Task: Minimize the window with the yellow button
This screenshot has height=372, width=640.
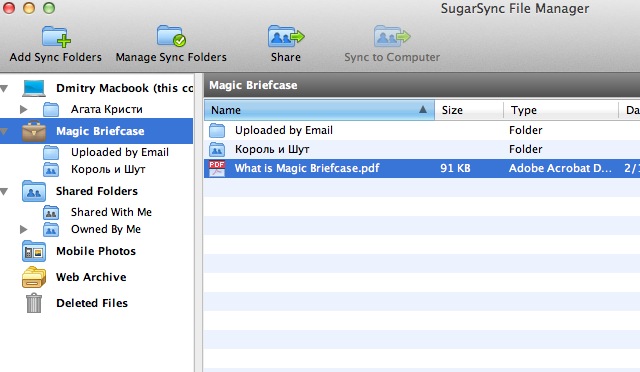Action: pyautogui.click(x=29, y=8)
